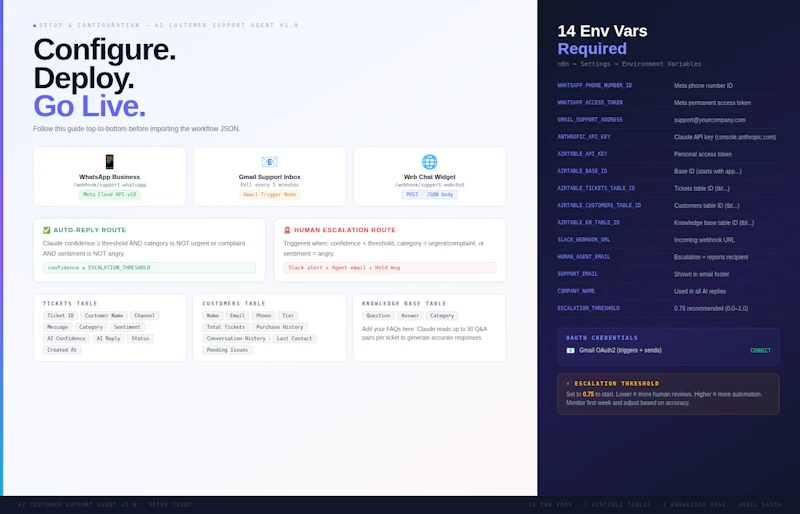800x514 pixels.
Task: Click the Status field tag
Action: tap(140, 338)
